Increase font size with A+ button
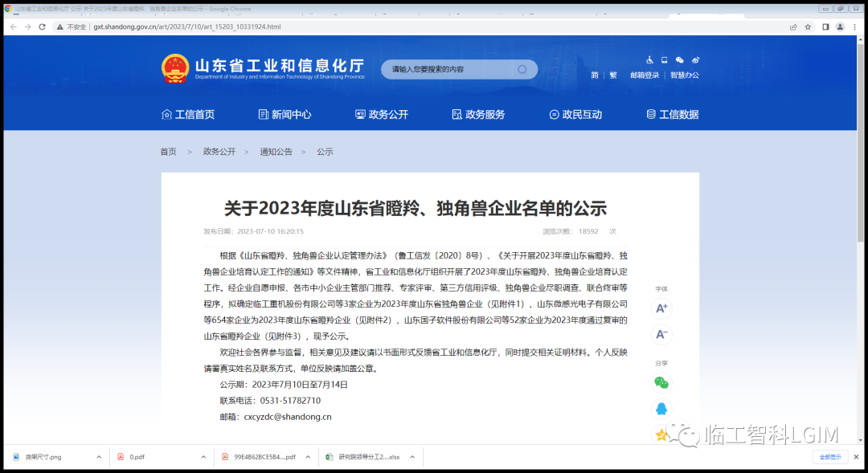 661,308
